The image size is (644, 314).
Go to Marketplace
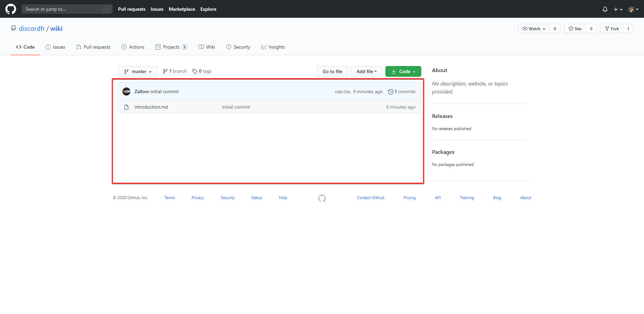click(x=182, y=9)
